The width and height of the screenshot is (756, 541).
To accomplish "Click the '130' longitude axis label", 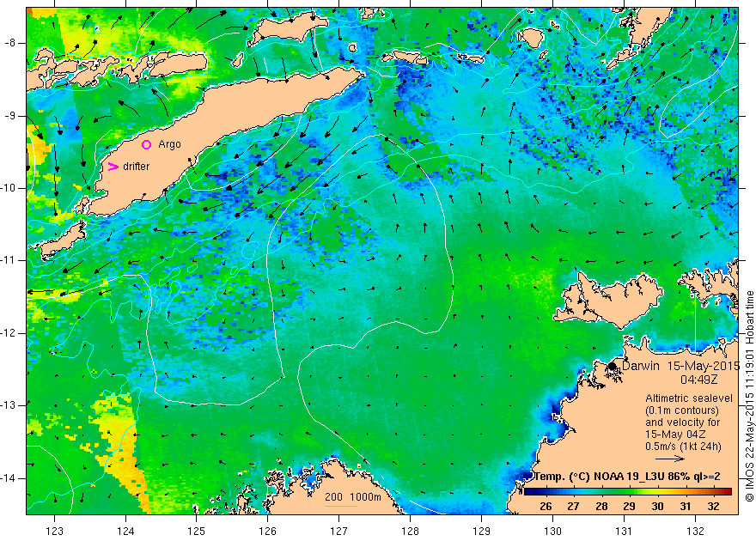I will pos(553,531).
